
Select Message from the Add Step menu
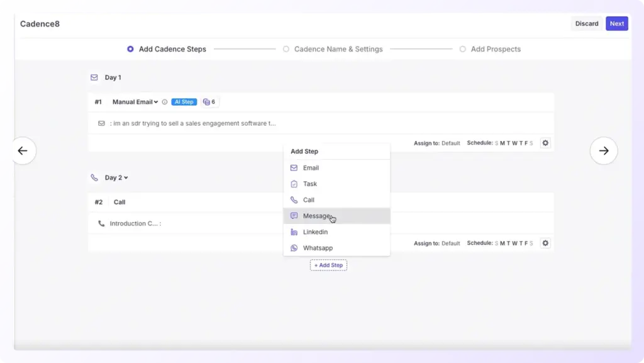[x=318, y=216]
